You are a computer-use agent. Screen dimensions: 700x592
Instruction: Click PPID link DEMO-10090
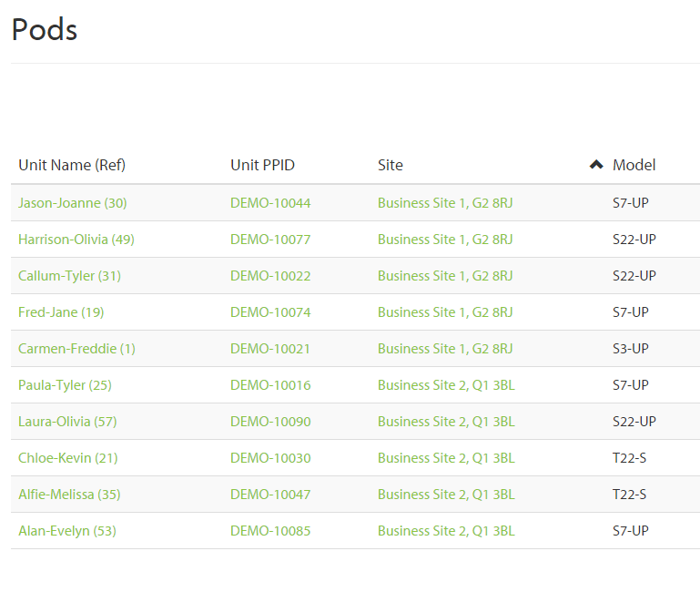[x=270, y=422]
